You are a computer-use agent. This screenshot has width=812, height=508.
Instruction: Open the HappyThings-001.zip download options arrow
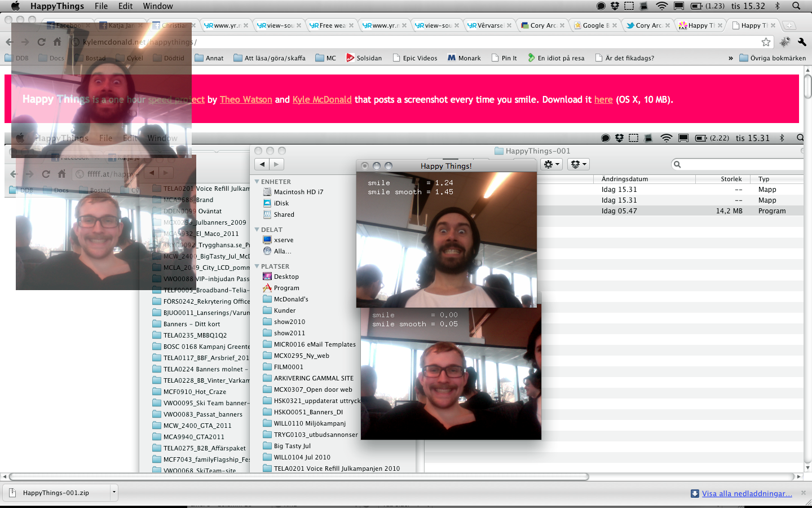tap(114, 492)
